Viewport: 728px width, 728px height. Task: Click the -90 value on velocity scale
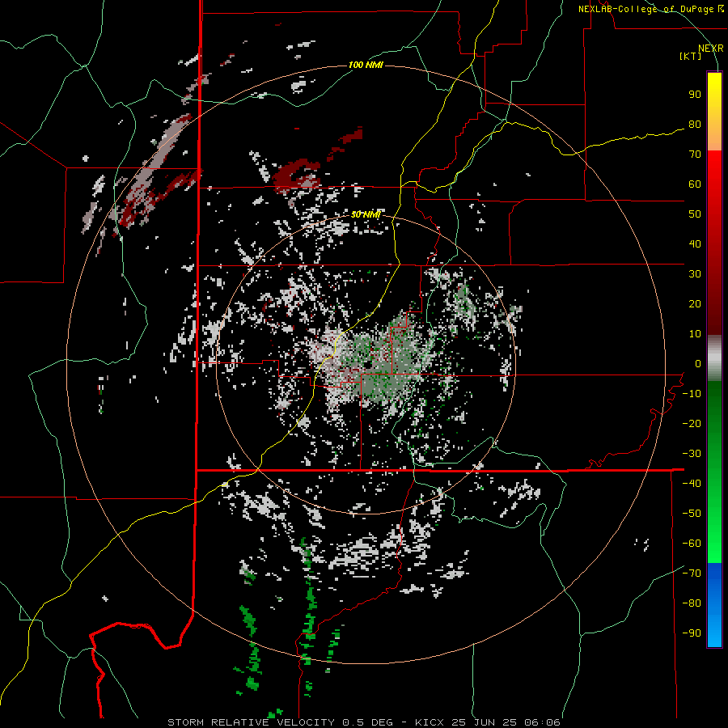[x=692, y=633]
